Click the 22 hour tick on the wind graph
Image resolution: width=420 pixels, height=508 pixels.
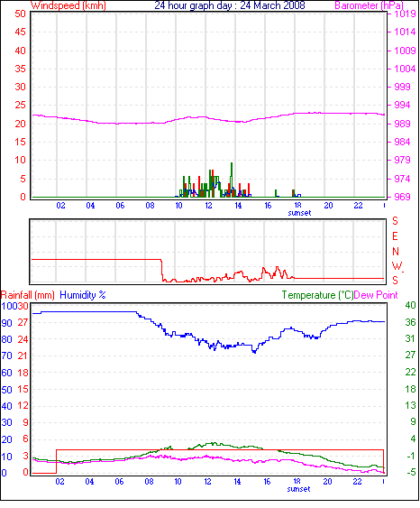coord(358,206)
